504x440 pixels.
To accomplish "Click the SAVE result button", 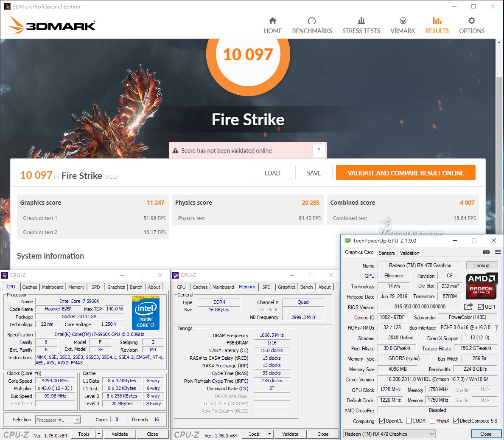I will (314, 173).
